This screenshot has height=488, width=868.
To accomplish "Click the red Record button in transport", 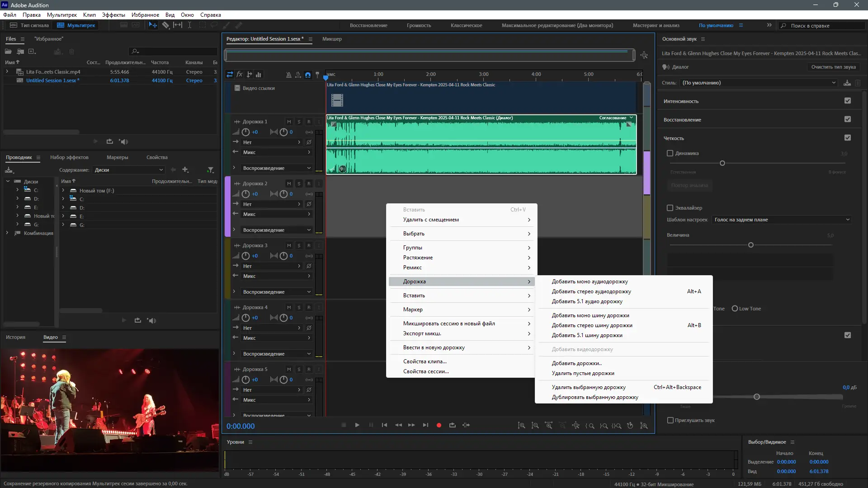I will 439,425.
